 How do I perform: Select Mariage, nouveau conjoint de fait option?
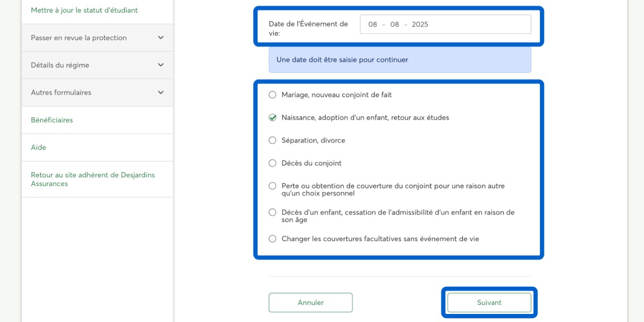point(272,95)
